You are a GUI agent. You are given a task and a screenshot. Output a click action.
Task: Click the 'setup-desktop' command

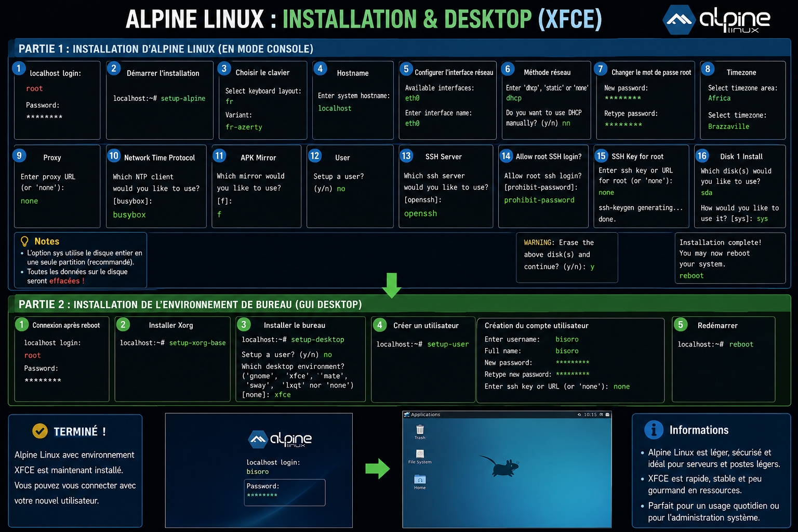[317, 339]
